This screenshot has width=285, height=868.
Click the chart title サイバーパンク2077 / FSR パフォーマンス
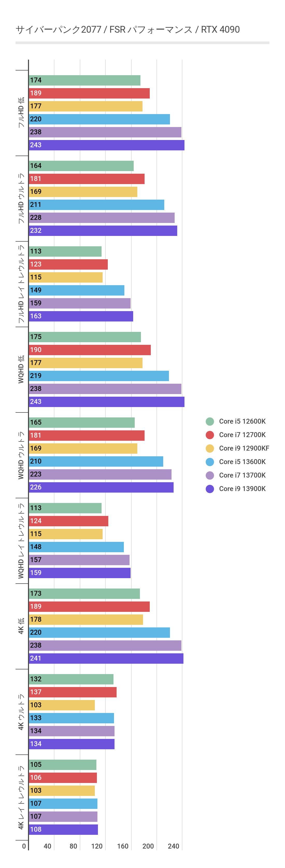tap(127, 30)
